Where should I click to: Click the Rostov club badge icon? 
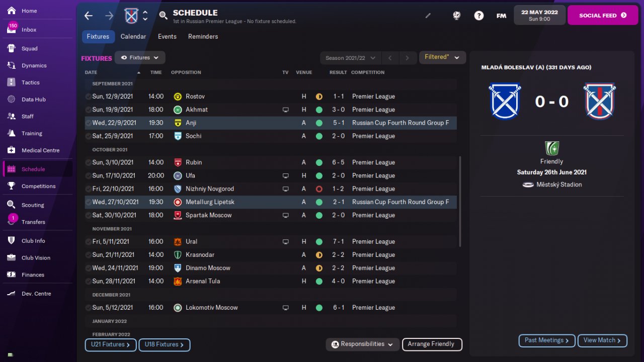[178, 97]
